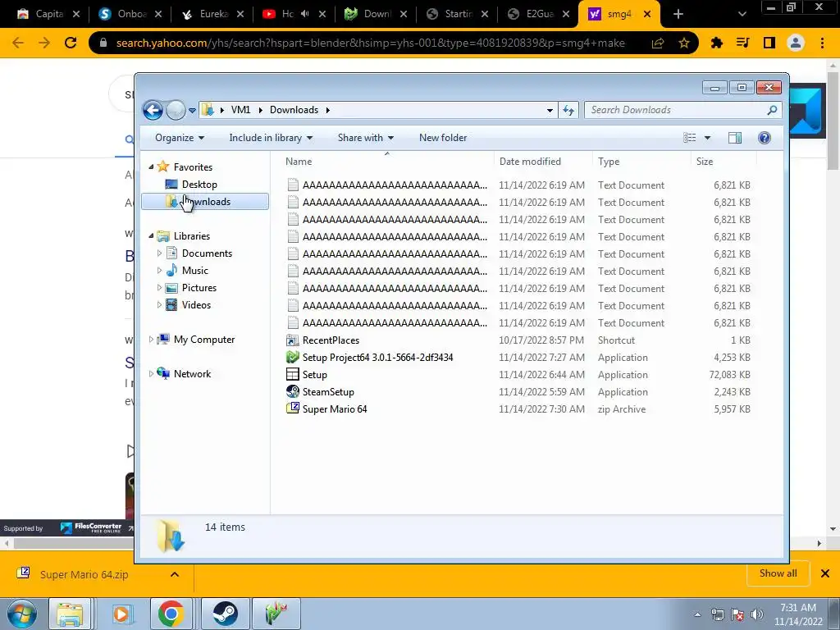Open options arrow for Super Mario 64.zip download

click(x=175, y=574)
